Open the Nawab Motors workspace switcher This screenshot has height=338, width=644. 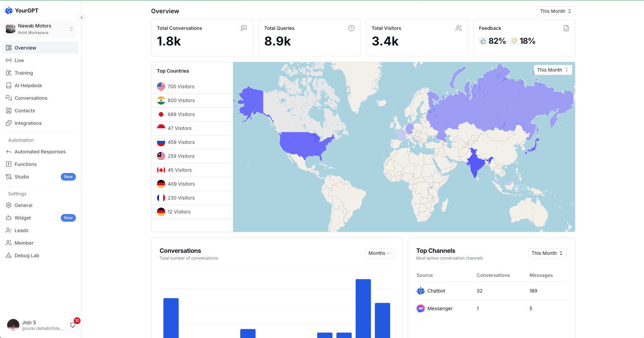tap(40, 29)
